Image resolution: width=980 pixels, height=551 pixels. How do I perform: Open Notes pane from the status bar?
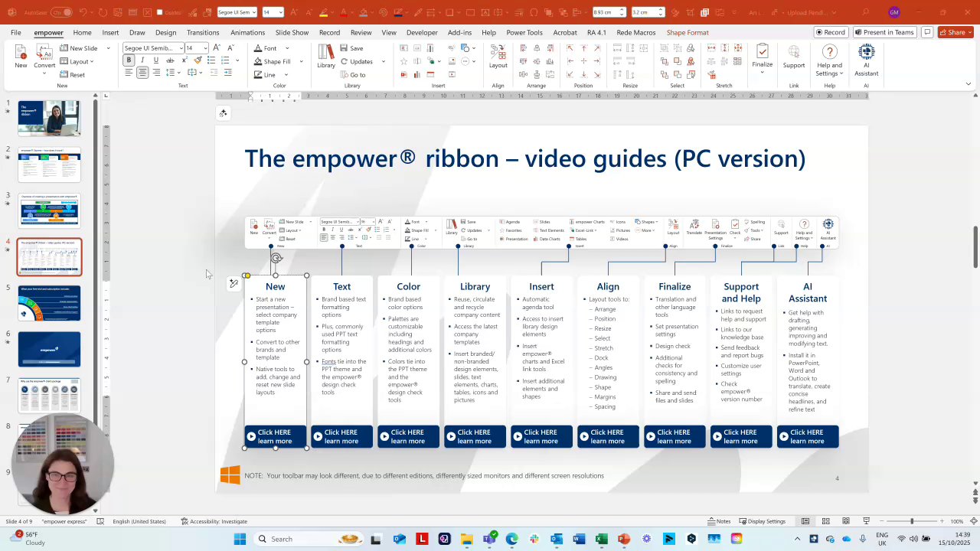click(719, 521)
